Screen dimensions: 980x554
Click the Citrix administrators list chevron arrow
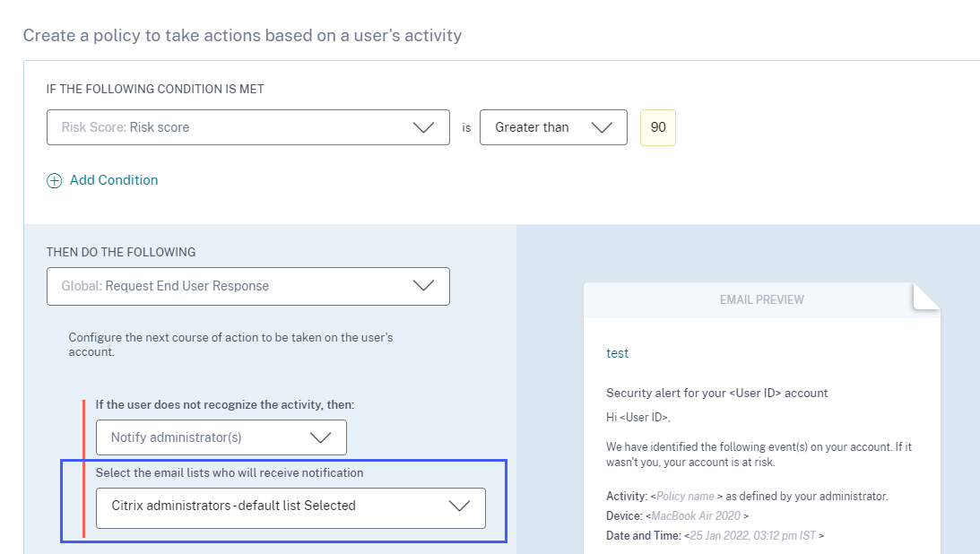(459, 506)
